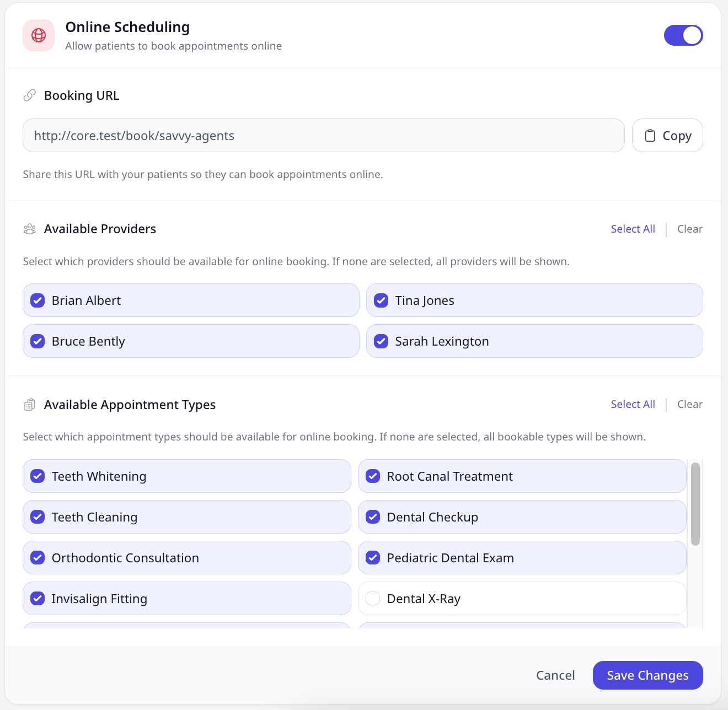Click the red globe Online Scheduling icon
The image size is (728, 710).
point(39,35)
